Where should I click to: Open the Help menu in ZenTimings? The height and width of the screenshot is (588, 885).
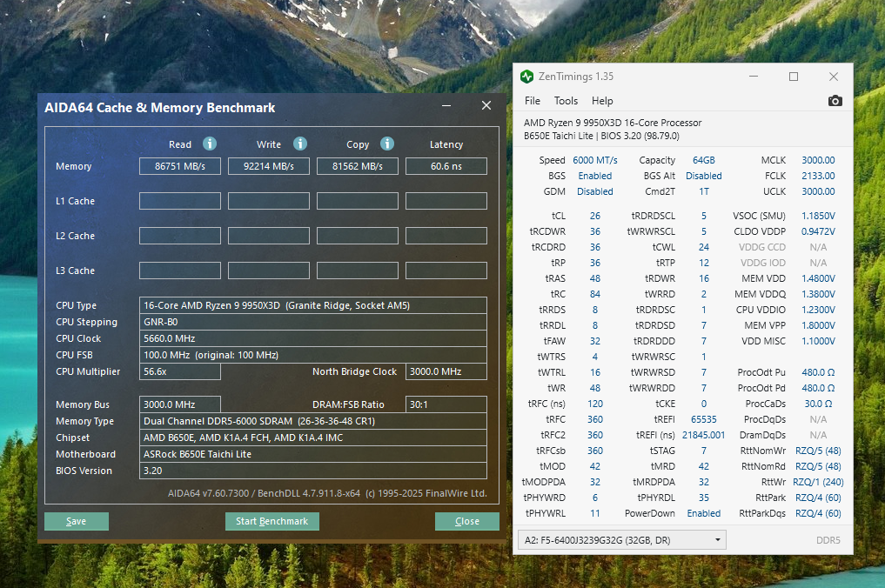tap(601, 101)
